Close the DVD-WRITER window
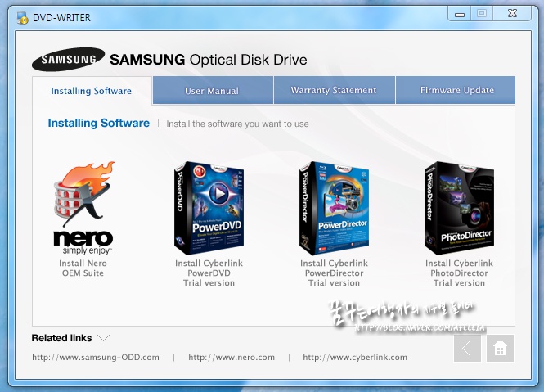This screenshot has width=544, height=392. pyautogui.click(x=512, y=14)
